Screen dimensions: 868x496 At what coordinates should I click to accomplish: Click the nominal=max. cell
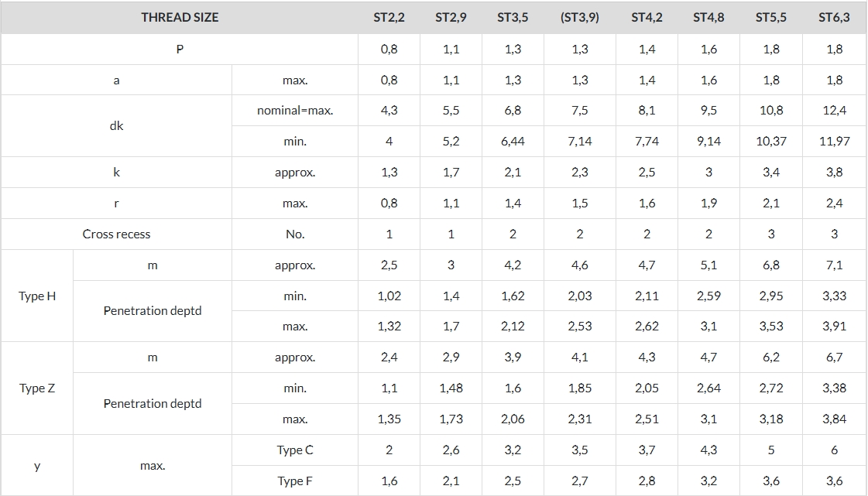tap(295, 111)
